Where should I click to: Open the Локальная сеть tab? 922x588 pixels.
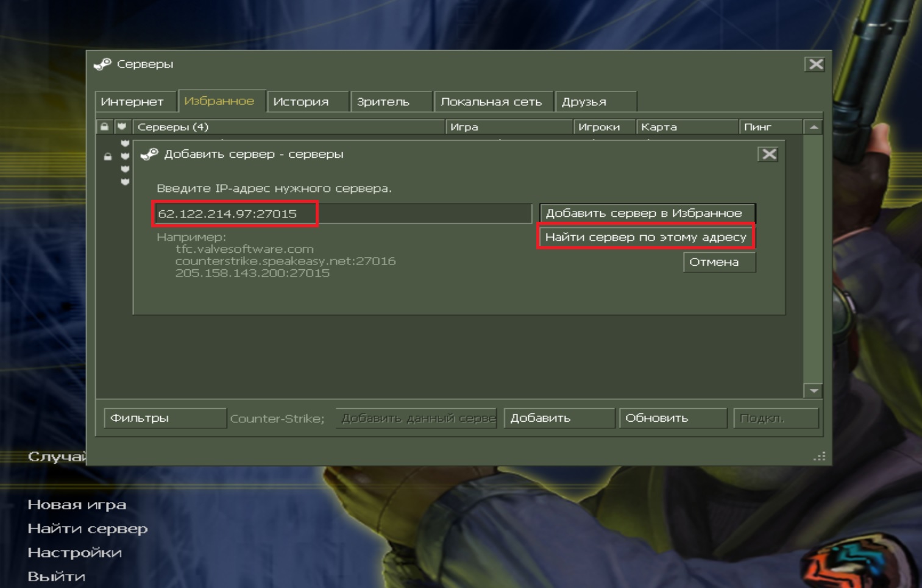(494, 102)
